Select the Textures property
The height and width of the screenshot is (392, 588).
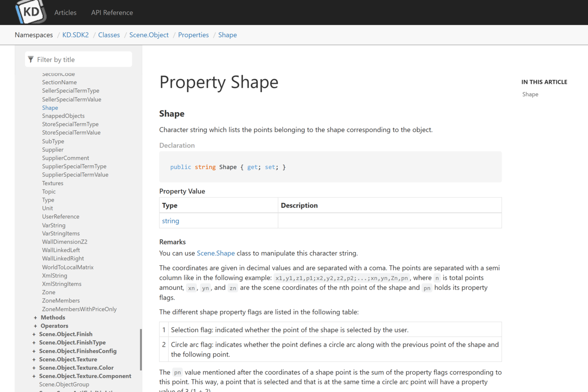tap(53, 183)
